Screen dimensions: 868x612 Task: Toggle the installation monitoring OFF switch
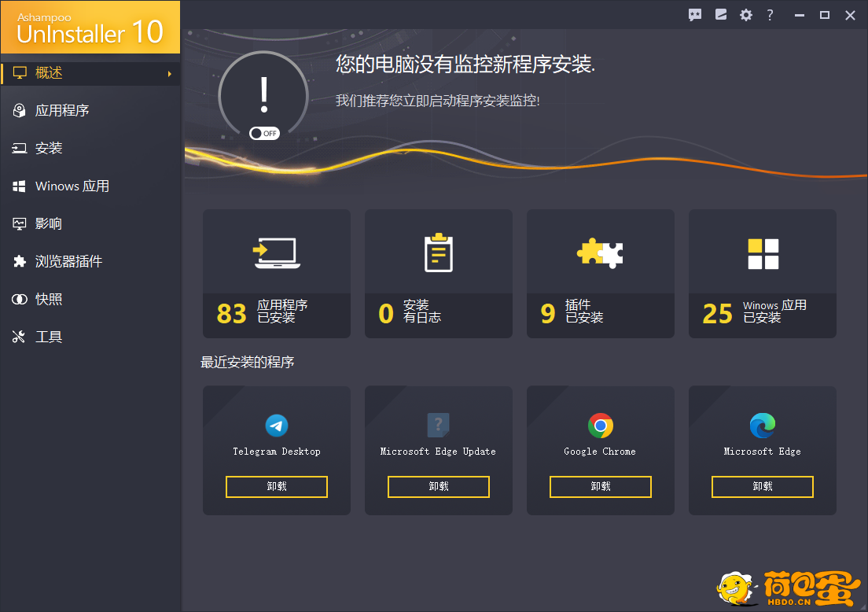click(264, 134)
